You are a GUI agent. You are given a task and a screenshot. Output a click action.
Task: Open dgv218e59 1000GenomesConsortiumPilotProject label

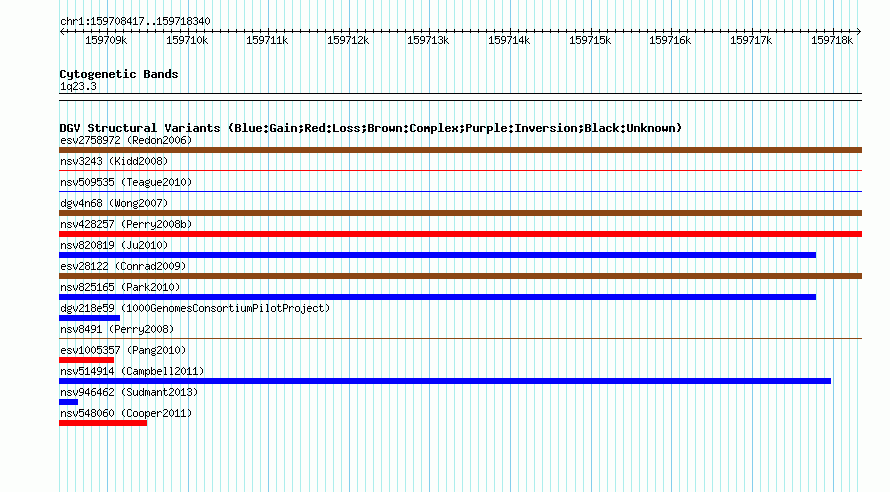point(195,308)
